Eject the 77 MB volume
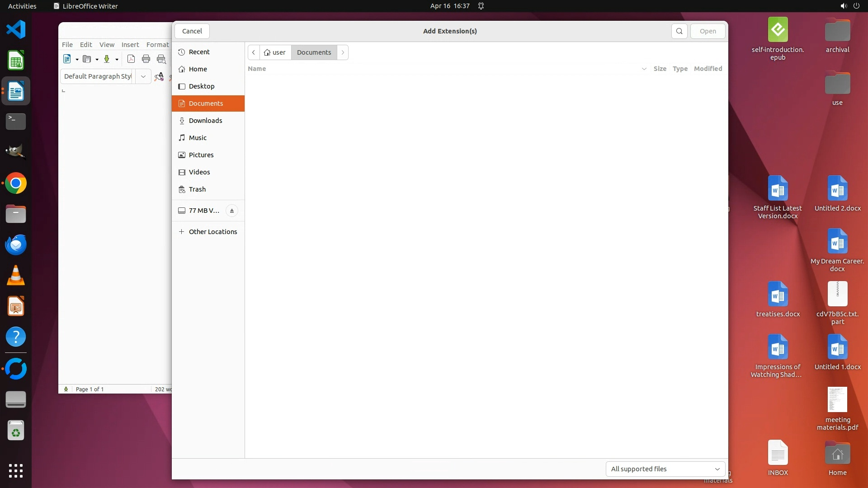868x488 pixels. pyautogui.click(x=231, y=211)
